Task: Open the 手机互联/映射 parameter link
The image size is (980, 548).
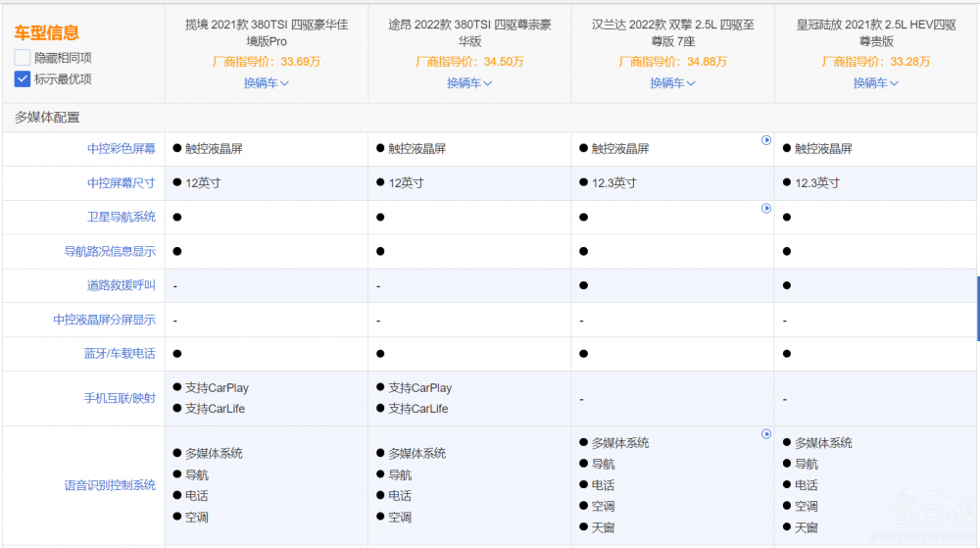Action: pos(119,399)
